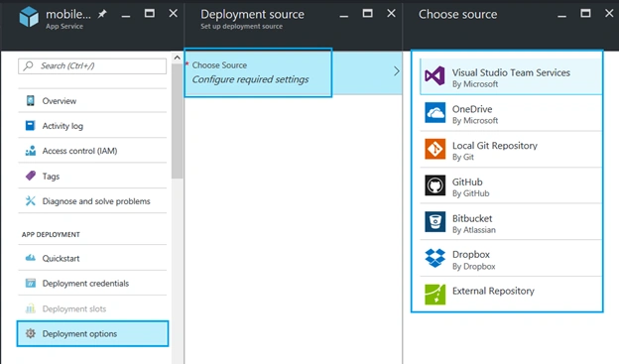Click the Bitbucket bucket icon
Image resolution: width=619 pixels, height=364 pixels.
point(435,221)
